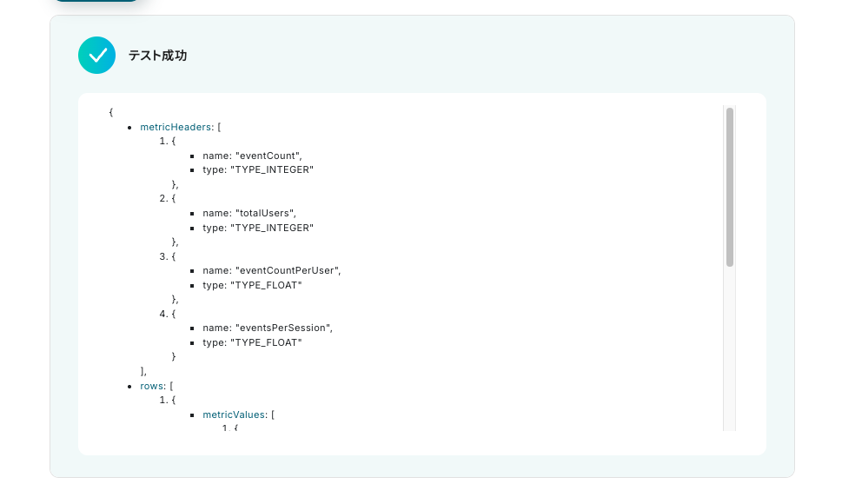This screenshot has height=504, width=855.
Task: Select the type line under eventCount
Action: pos(258,170)
